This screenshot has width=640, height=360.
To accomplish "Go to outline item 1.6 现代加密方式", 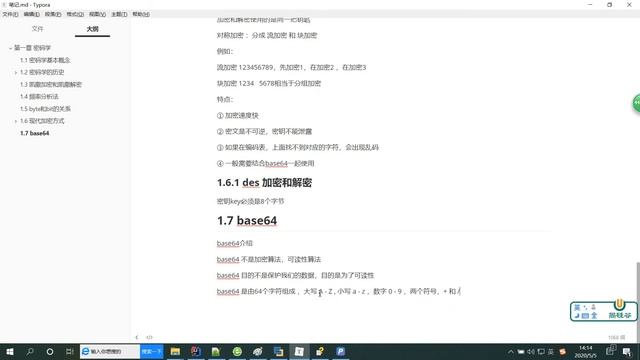I will [42, 121].
